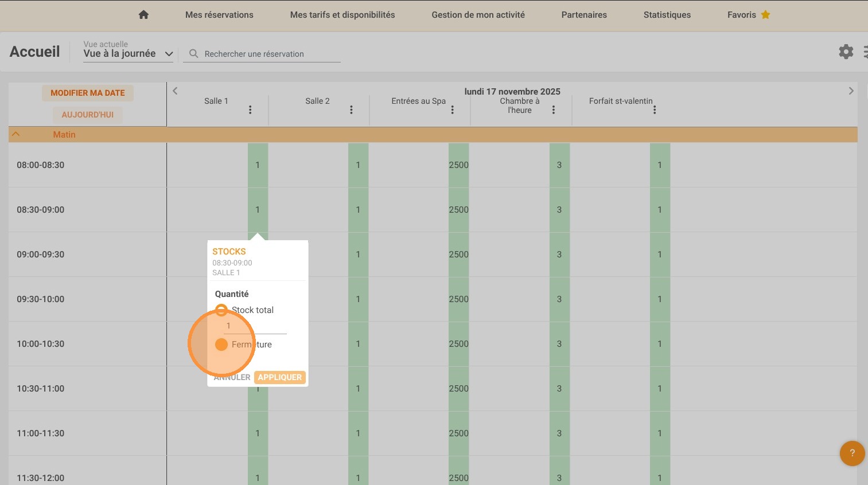Click the stock quantity input field
868x485 pixels.
[255, 326]
